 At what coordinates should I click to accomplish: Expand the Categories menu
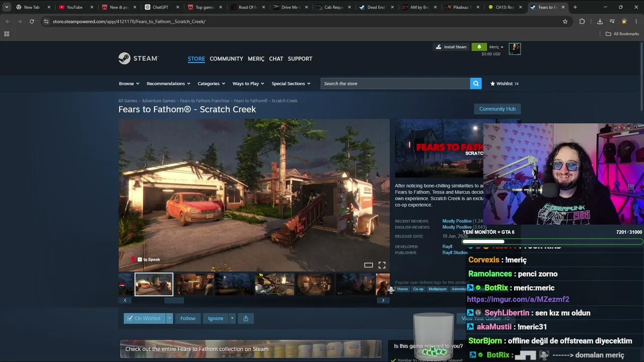click(211, 83)
